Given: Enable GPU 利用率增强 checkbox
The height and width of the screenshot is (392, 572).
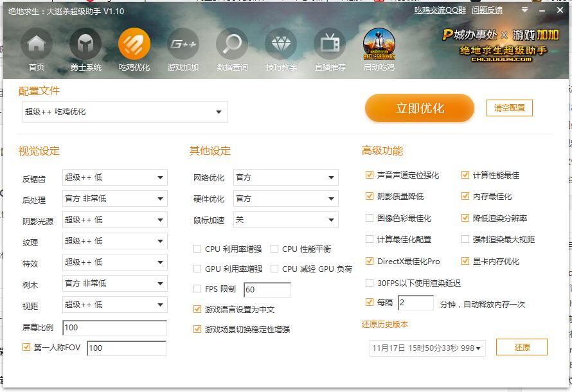Looking at the screenshot, I should [197, 269].
